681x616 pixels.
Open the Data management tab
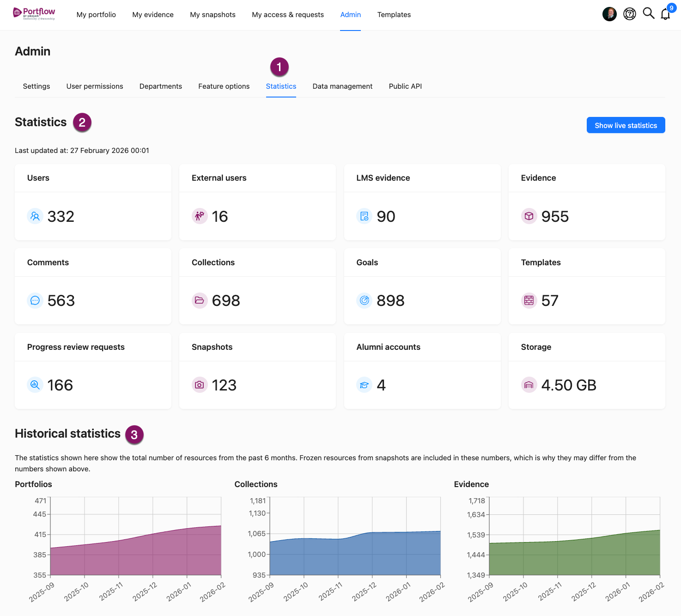342,86
